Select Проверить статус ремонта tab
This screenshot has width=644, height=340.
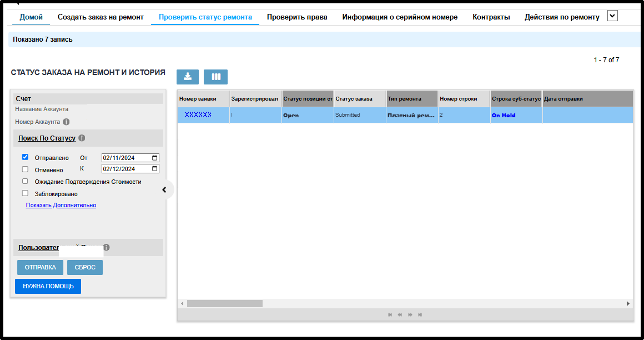click(x=205, y=17)
